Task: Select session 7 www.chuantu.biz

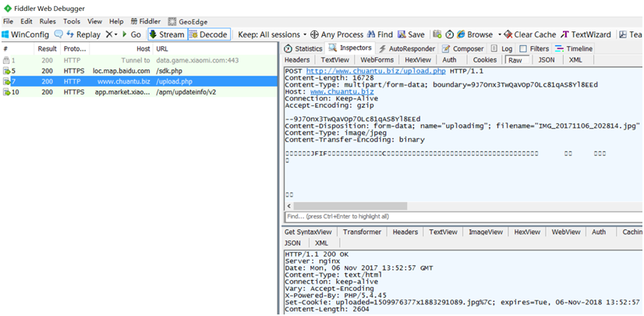Action: 140,81
